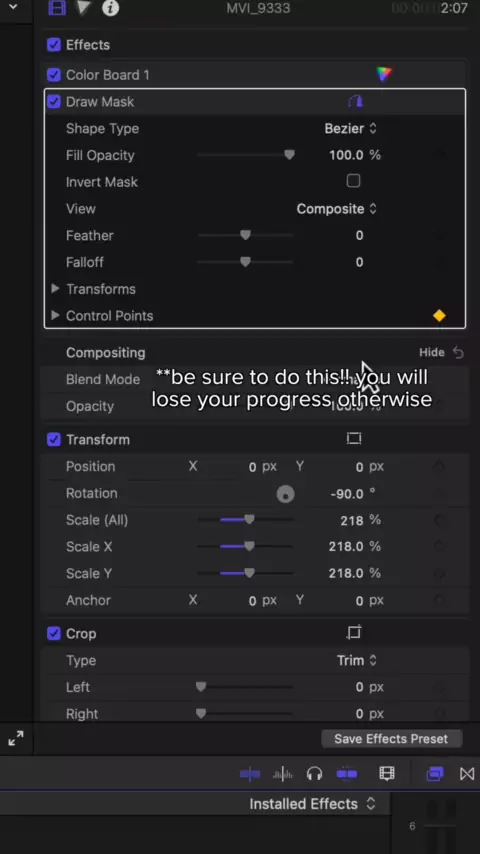Expand the Transforms disclosure triangle
The image size is (480, 854).
[x=55, y=289]
